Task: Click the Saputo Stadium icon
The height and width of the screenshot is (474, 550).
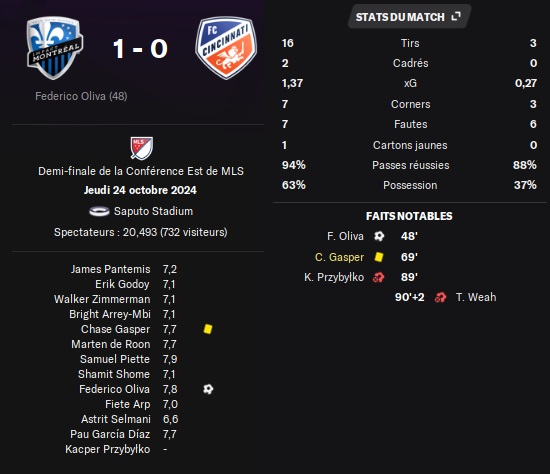Action: (x=99, y=211)
